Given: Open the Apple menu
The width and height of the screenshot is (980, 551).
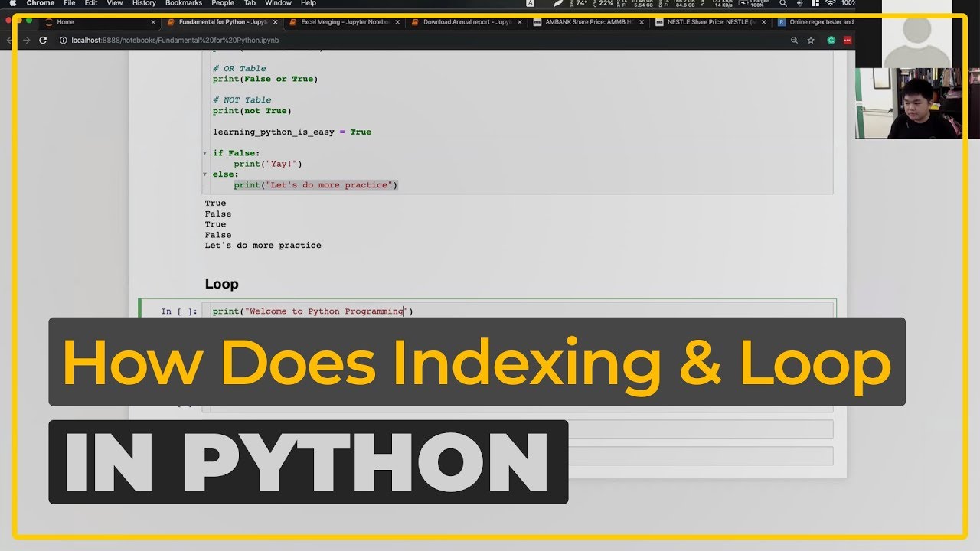Looking at the screenshot, I should 12,3.
